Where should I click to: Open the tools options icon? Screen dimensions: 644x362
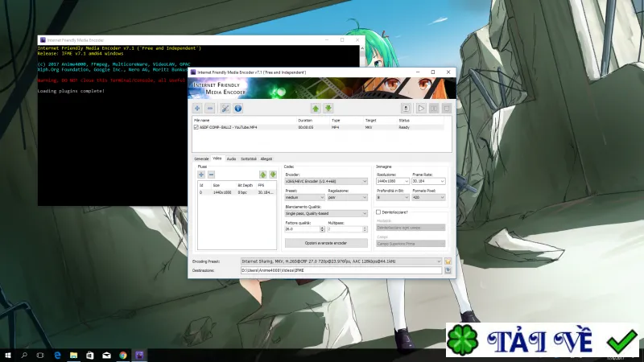click(225, 109)
